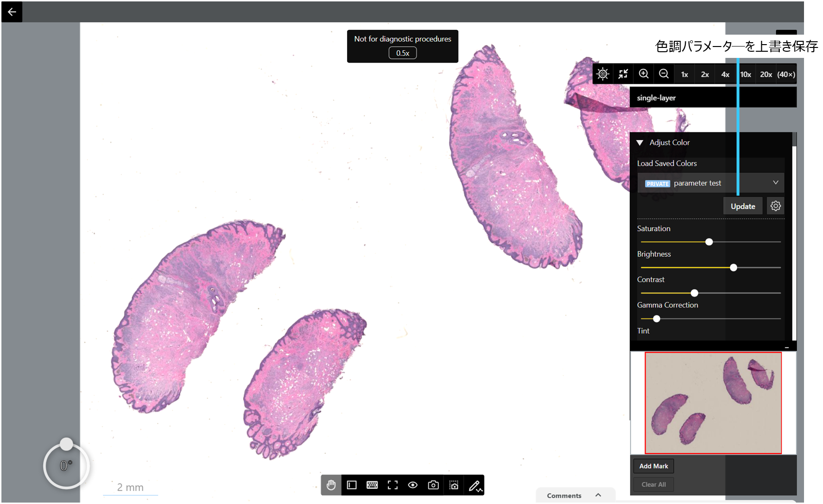Image resolution: width=823 pixels, height=504 pixels.
Task: Toggle the image adjustment wheel icon
Action: click(603, 74)
